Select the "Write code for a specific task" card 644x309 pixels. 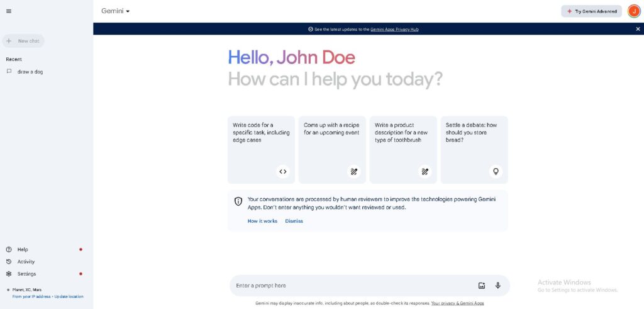tap(261, 149)
